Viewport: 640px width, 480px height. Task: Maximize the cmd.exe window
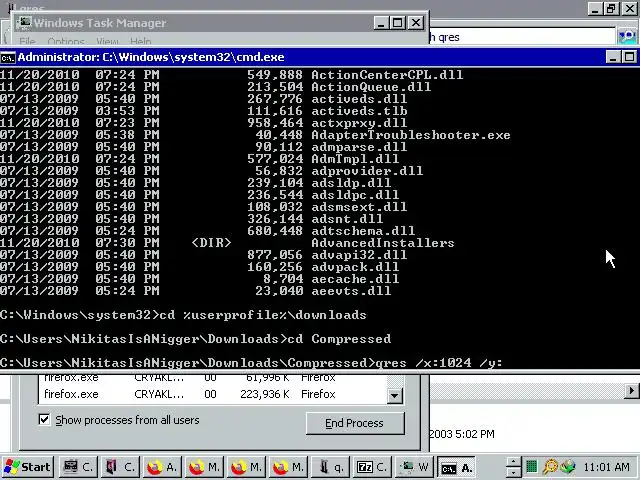click(629, 57)
